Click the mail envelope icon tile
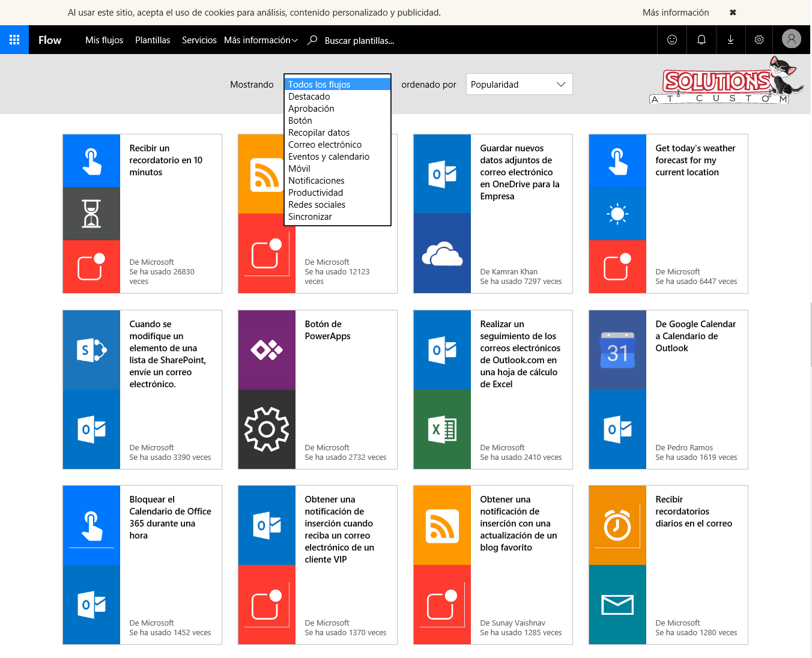 click(x=617, y=605)
